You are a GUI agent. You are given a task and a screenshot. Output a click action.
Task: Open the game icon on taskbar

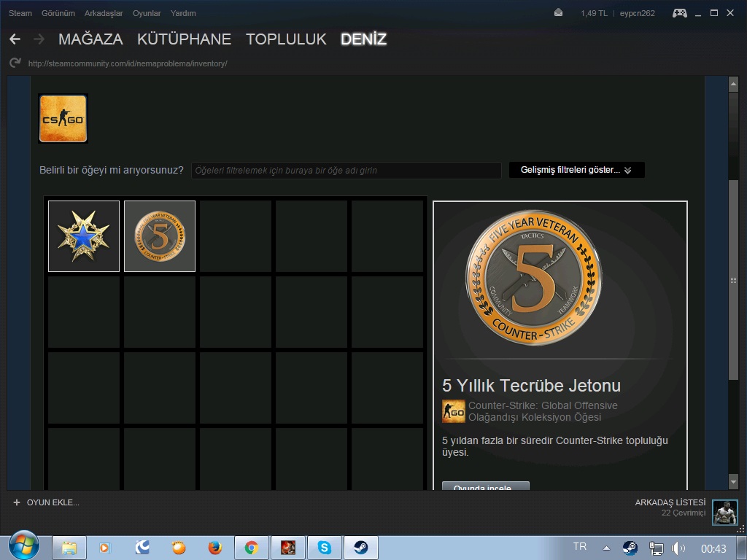click(287, 548)
